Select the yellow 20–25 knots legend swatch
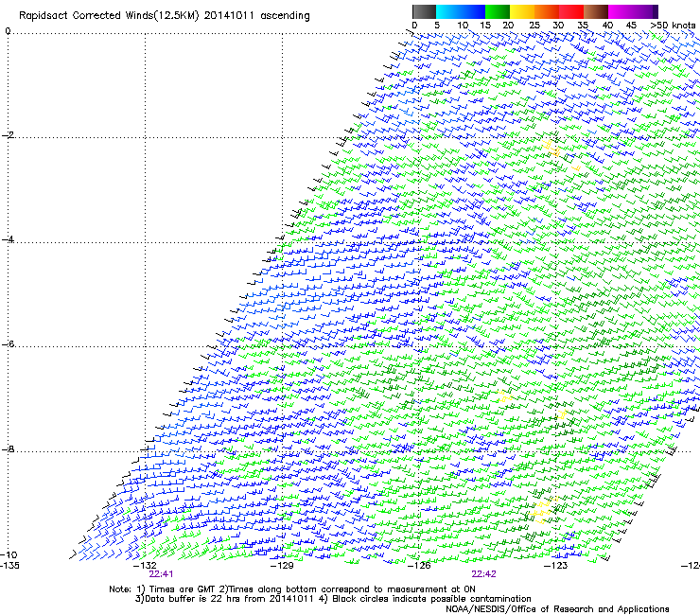The width and height of the screenshot is (700, 615). click(x=522, y=11)
